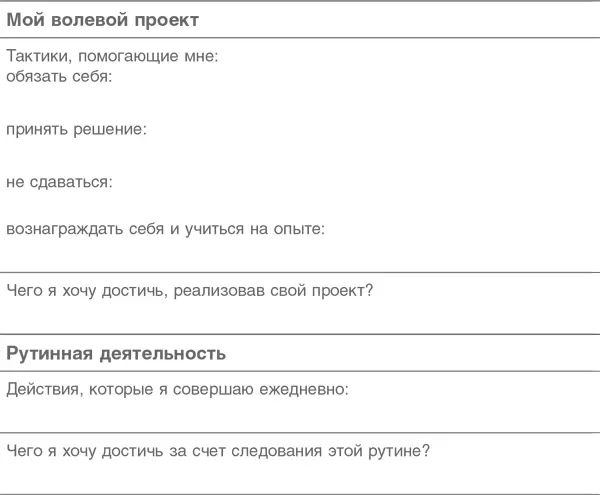Click blank answer area under 'обязать себя:'

click(x=300, y=102)
